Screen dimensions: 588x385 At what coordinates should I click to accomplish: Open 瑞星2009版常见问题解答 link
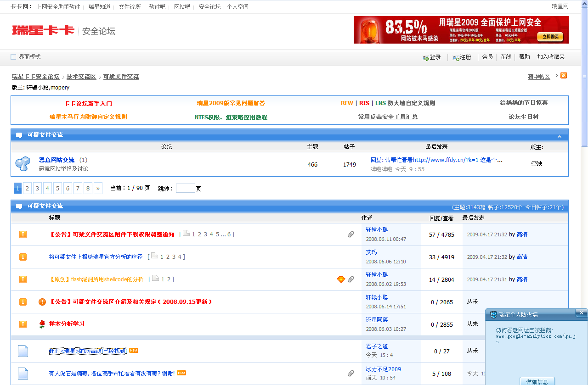tap(231, 103)
